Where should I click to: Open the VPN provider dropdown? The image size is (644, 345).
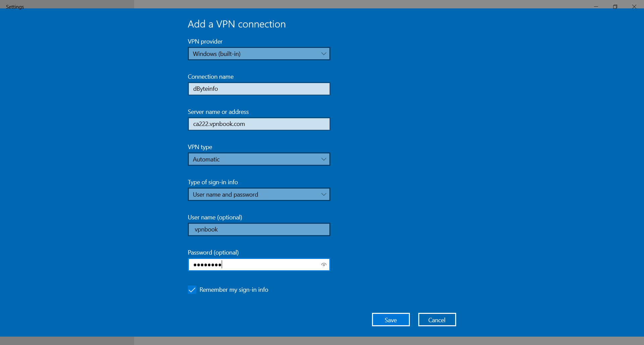point(259,54)
